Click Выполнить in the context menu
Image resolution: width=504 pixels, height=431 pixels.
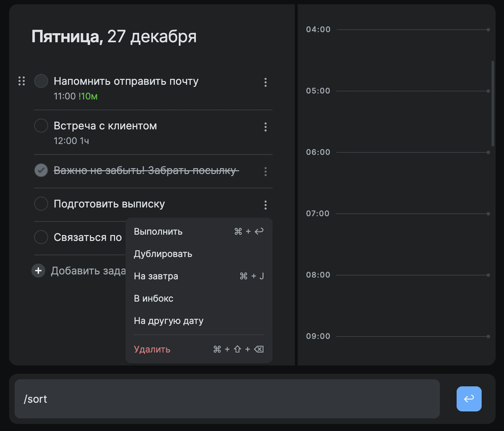click(158, 231)
